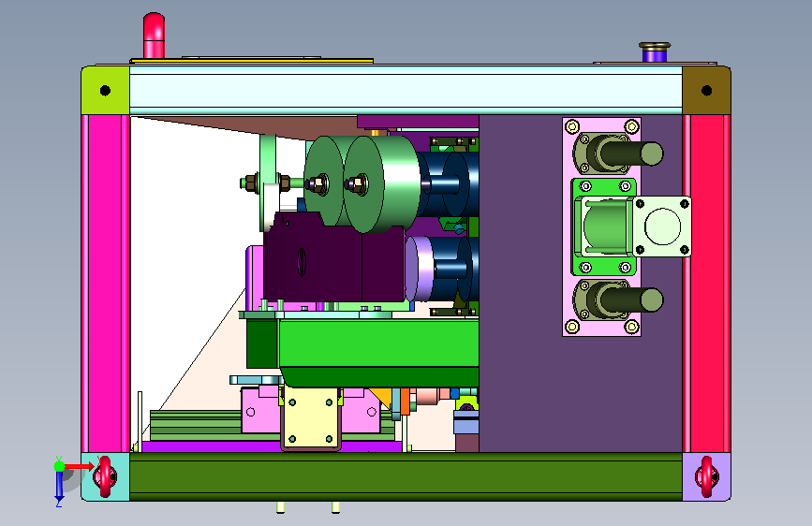Select the lavender corner block with red foot

706,476
